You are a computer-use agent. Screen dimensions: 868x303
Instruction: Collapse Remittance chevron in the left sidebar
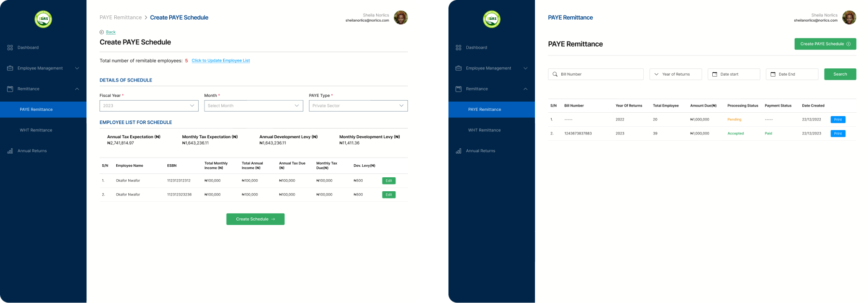point(77,89)
